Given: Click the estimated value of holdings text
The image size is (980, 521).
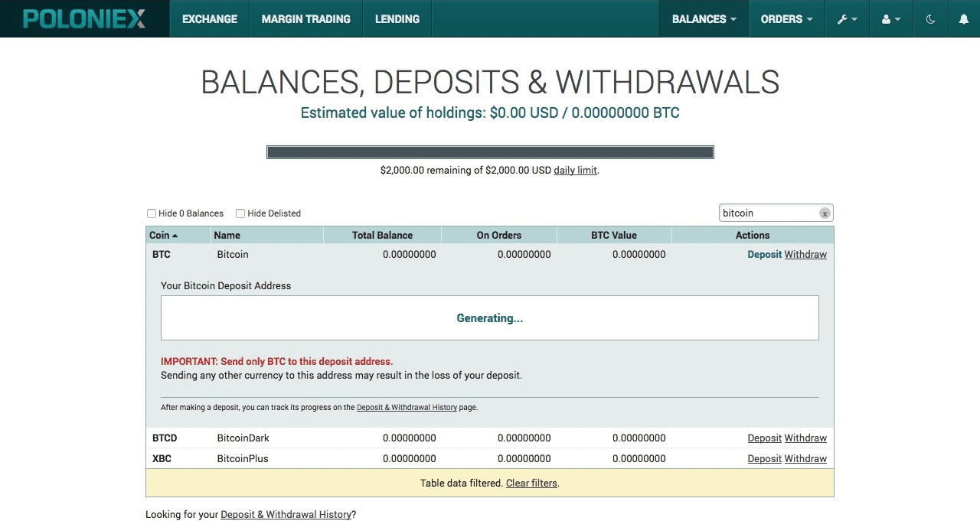Looking at the screenshot, I should (490, 112).
